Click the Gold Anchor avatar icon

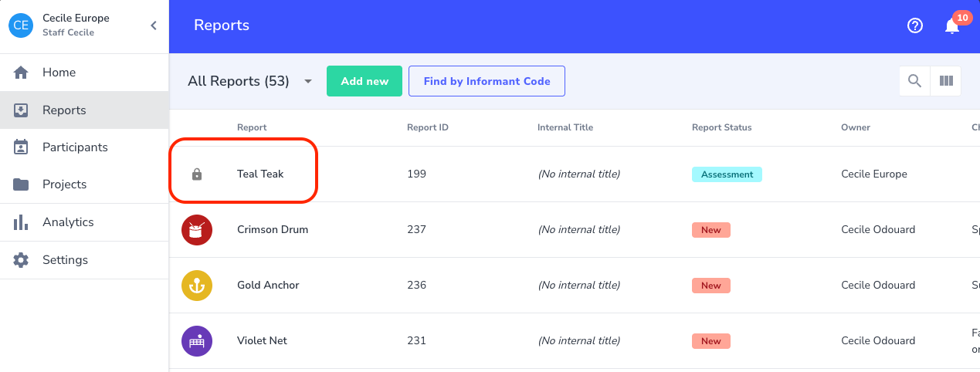[197, 286]
